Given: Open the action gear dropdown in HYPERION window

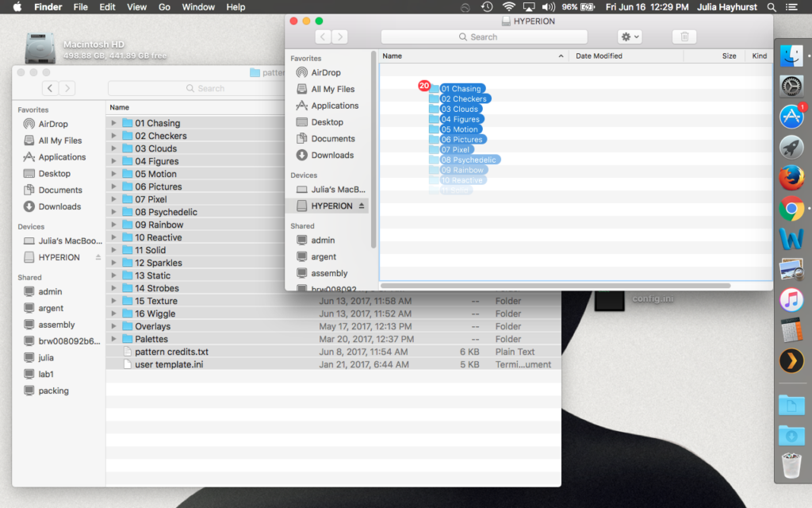Looking at the screenshot, I should click(x=630, y=37).
